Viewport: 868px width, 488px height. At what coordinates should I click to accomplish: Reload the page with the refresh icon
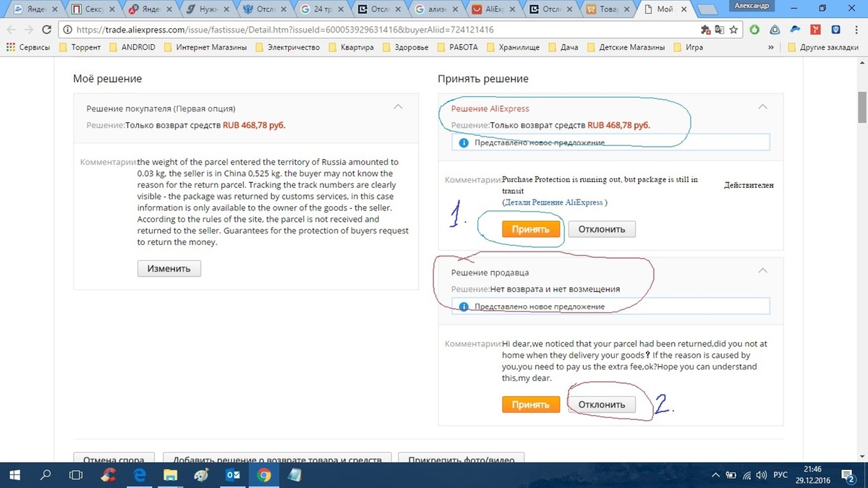(47, 30)
